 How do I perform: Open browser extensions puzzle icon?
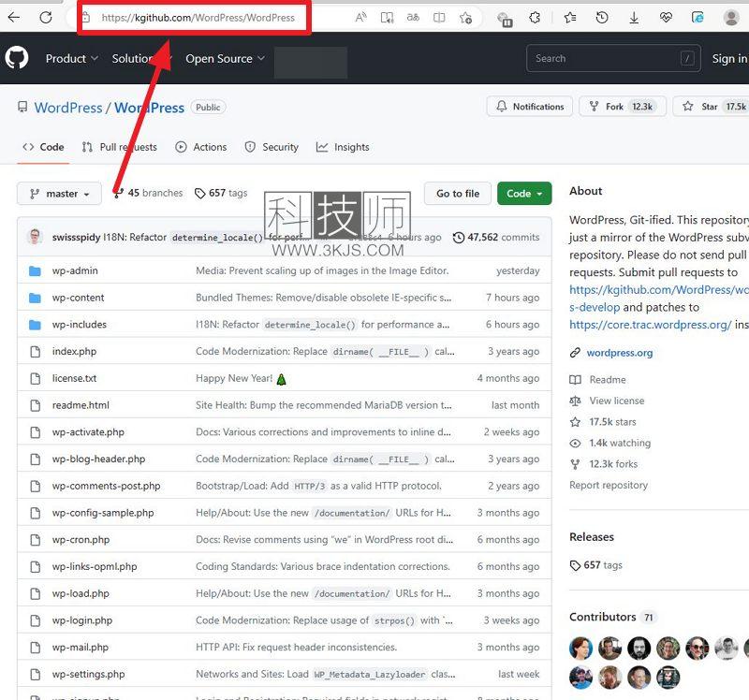tap(535, 18)
